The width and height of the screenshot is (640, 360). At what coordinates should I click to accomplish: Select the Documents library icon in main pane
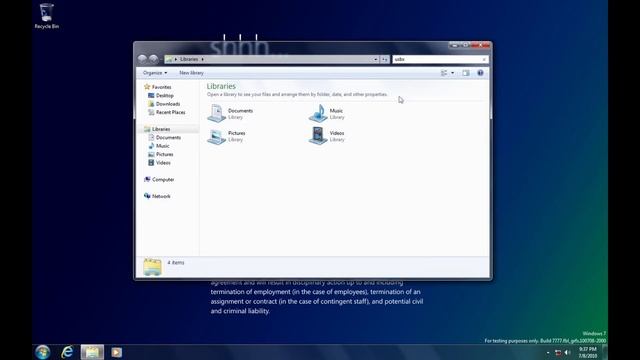(216, 113)
